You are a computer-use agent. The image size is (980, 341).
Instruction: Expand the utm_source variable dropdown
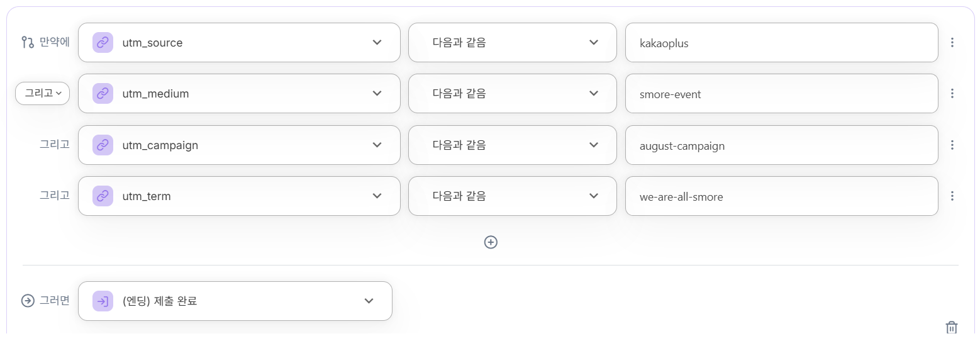pyautogui.click(x=376, y=43)
